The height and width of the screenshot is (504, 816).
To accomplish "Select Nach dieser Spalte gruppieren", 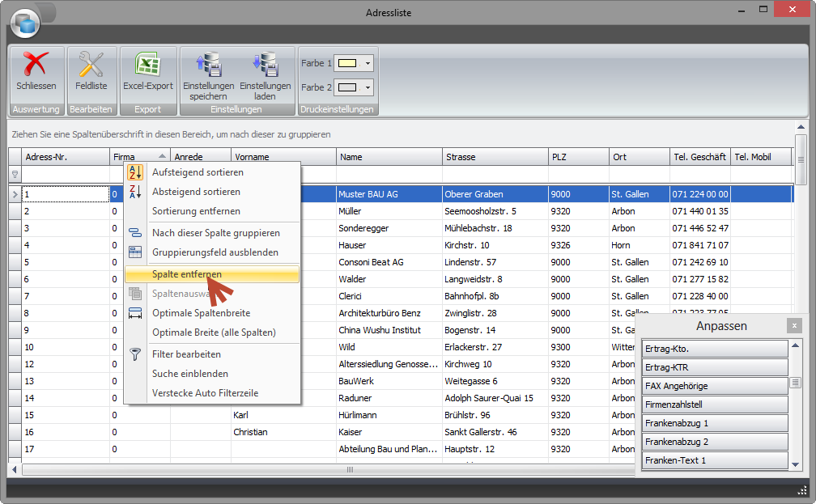I will click(x=215, y=233).
